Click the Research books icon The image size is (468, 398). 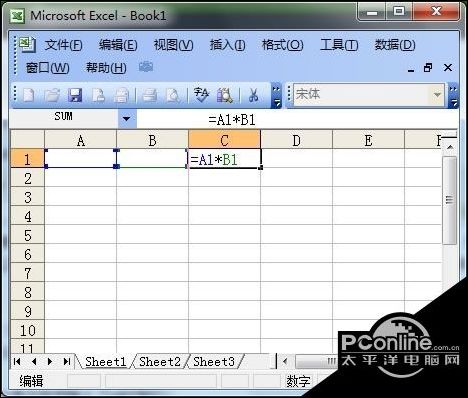click(x=225, y=95)
